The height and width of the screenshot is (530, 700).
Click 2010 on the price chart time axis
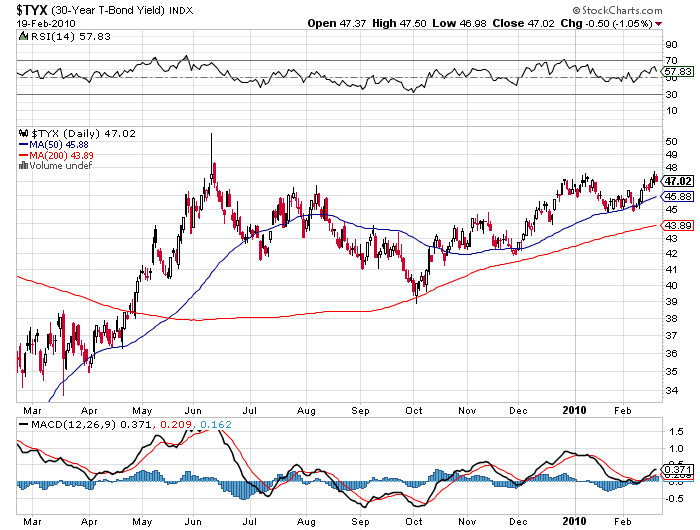(x=575, y=410)
